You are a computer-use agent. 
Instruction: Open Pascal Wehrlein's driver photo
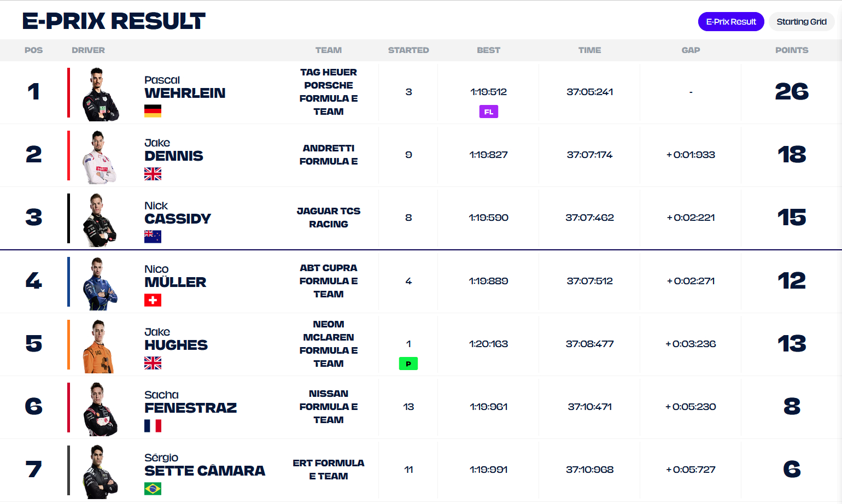click(x=100, y=94)
